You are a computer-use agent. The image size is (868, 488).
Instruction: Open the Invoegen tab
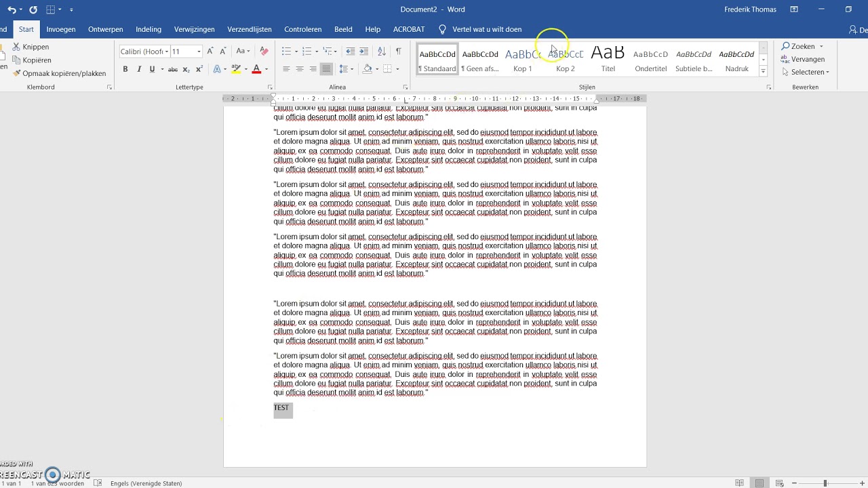(61, 29)
